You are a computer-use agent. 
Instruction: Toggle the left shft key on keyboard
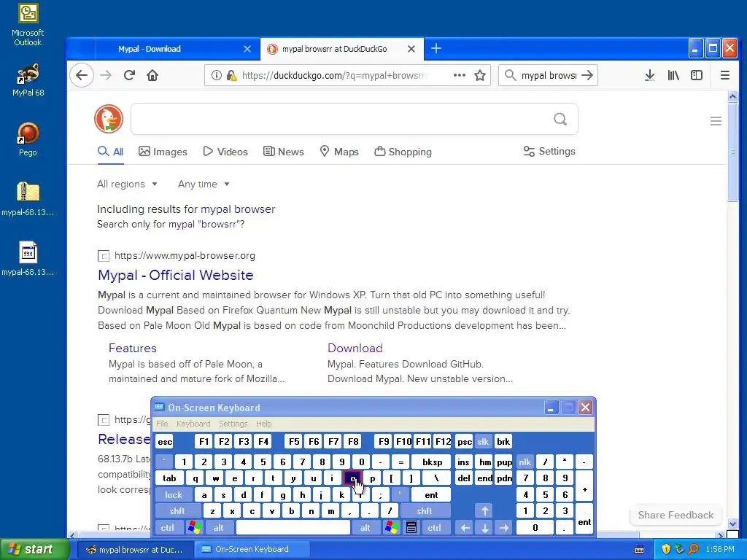(x=177, y=511)
